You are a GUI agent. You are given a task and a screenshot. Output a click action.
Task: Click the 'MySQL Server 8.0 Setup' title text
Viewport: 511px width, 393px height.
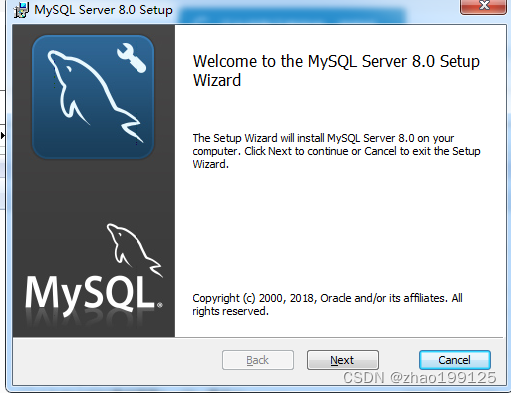(x=103, y=10)
